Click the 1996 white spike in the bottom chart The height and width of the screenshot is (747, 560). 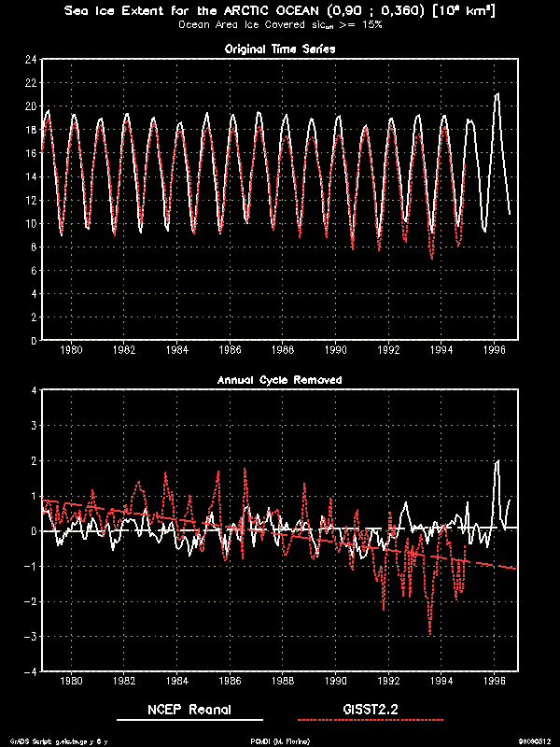(497, 461)
